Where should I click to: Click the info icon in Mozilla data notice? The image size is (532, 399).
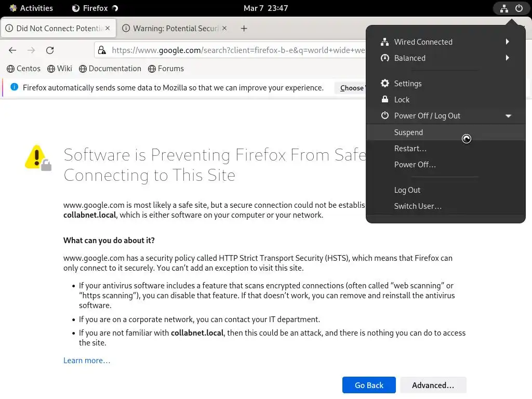coord(14,87)
